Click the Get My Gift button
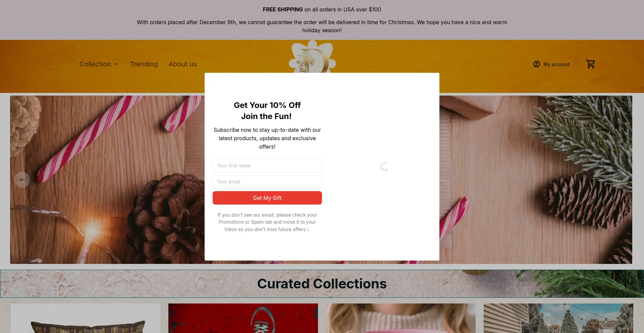 tap(267, 198)
